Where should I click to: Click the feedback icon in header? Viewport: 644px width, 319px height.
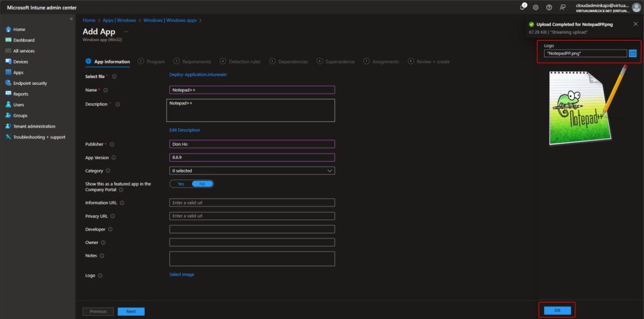tap(563, 8)
